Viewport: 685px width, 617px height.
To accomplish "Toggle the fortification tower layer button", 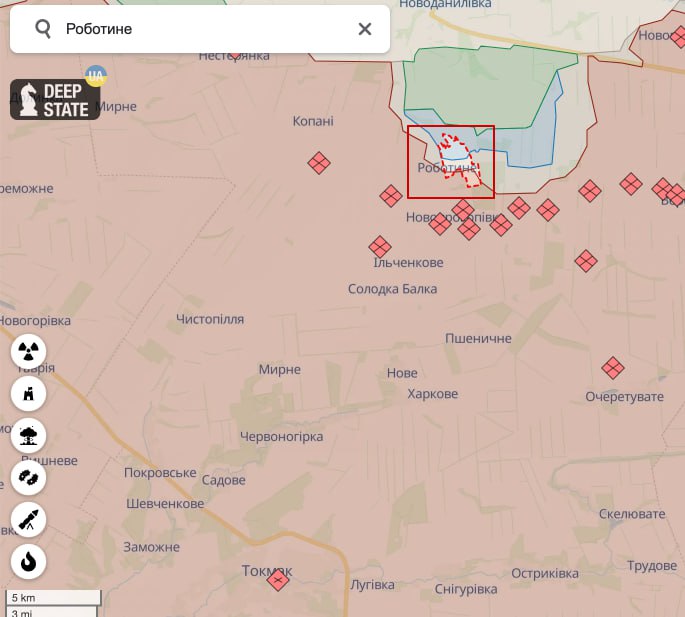I will (28, 393).
